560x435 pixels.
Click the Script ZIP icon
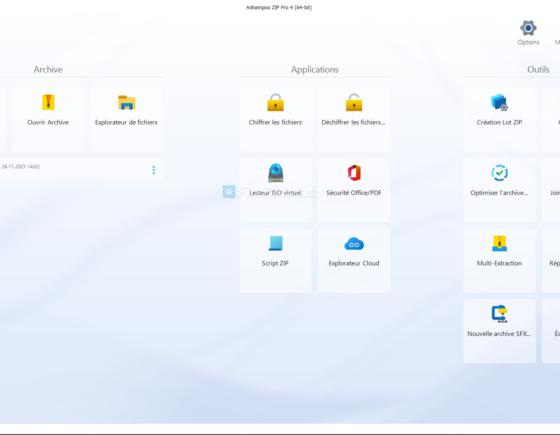(x=275, y=243)
